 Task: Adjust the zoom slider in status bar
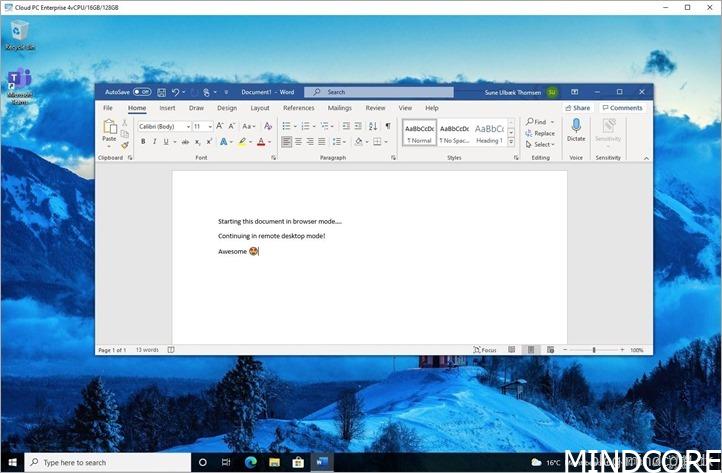594,350
